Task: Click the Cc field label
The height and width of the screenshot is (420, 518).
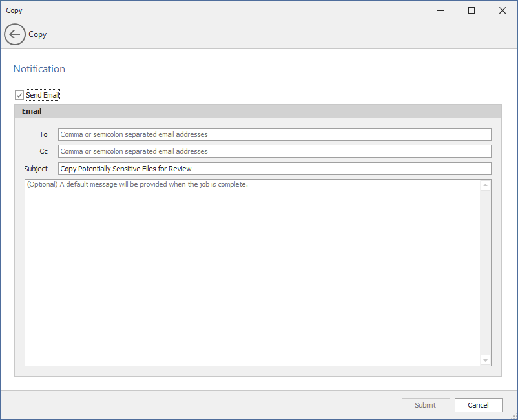Action: (x=44, y=151)
